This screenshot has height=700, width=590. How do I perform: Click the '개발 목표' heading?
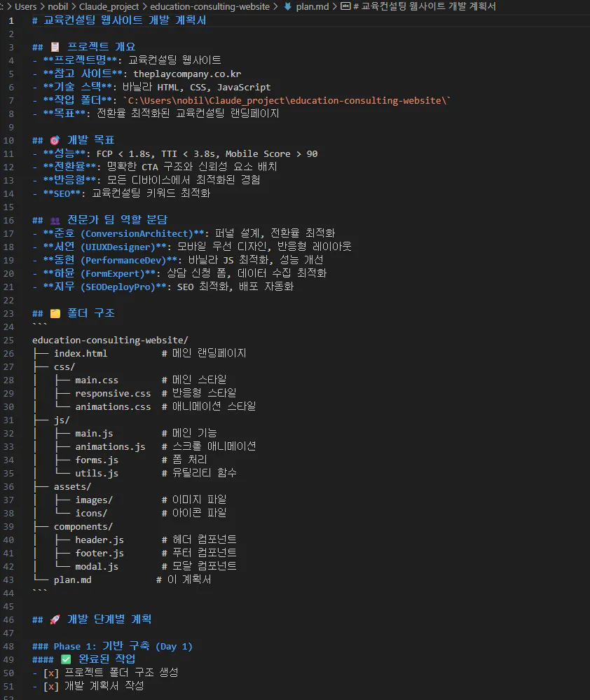pyautogui.click(x=90, y=140)
